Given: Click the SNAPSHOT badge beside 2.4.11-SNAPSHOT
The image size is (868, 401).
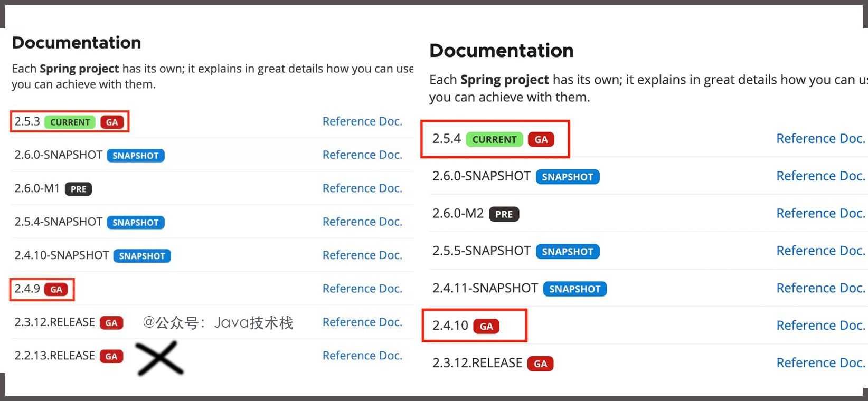Looking at the screenshot, I should (x=574, y=289).
